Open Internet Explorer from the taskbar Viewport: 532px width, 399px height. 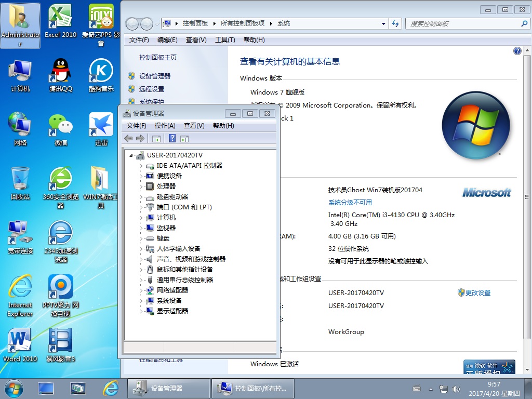pyautogui.click(x=111, y=389)
